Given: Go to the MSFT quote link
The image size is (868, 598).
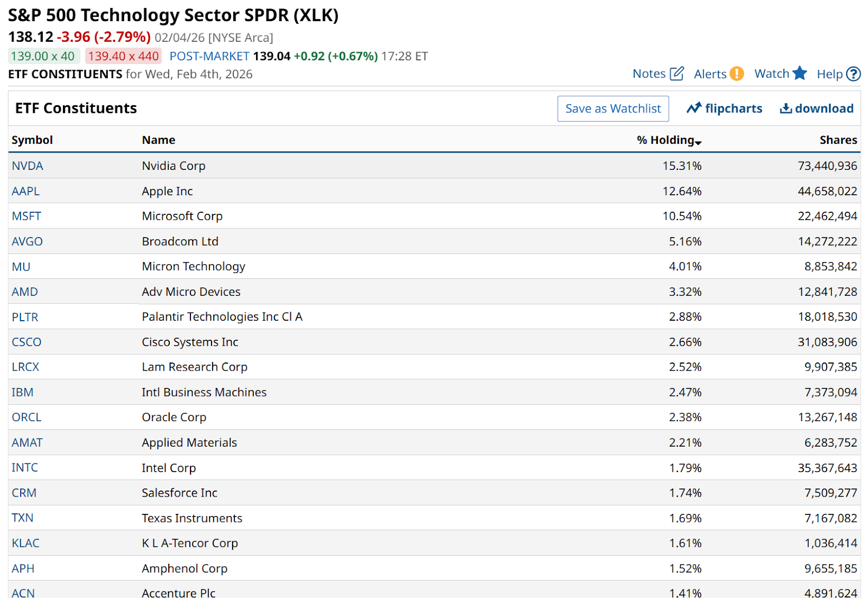Looking at the screenshot, I should pyautogui.click(x=26, y=216).
